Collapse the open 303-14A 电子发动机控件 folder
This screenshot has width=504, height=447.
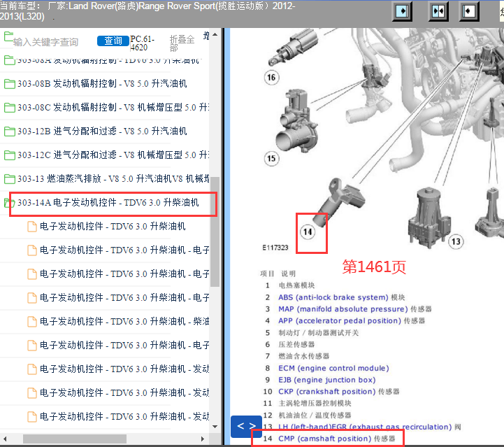pos(108,203)
